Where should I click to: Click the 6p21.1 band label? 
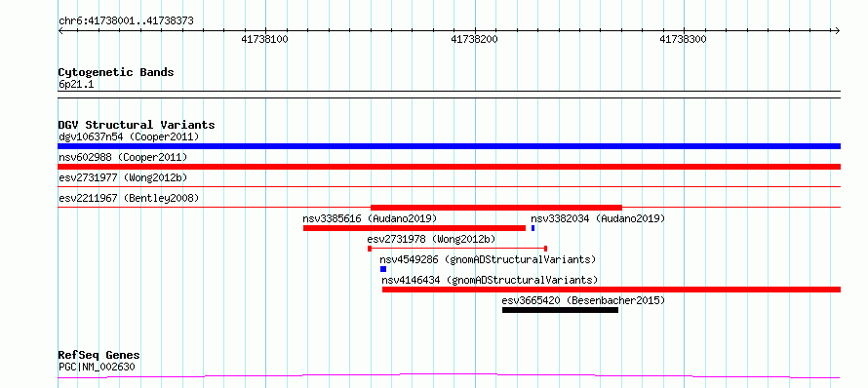pos(76,85)
